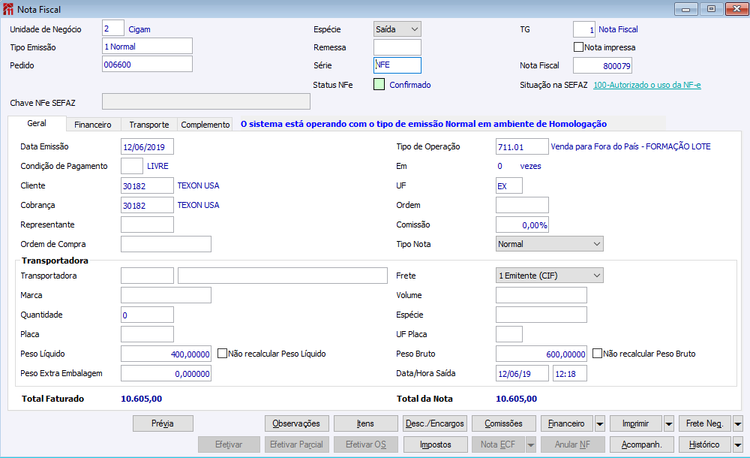Enable Não recalcular Peso Bruto checkbox

(x=597, y=353)
